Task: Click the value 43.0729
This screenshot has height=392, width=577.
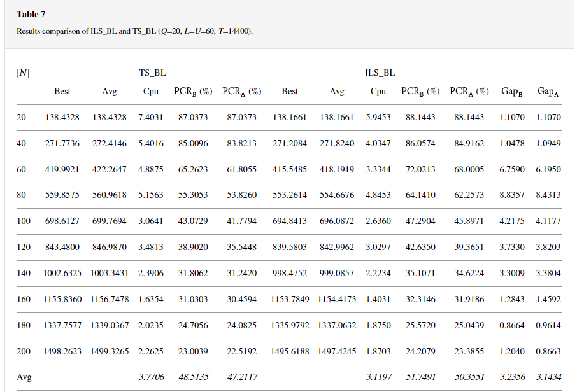Action: pos(193,221)
